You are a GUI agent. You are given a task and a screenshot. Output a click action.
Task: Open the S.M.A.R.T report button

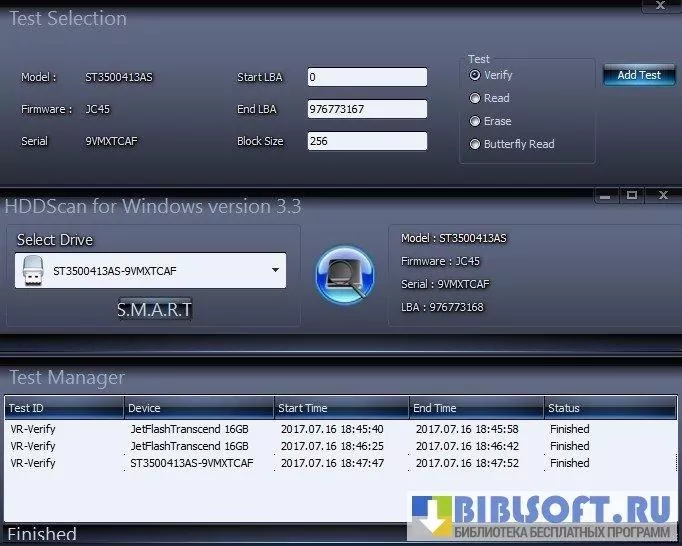154,310
